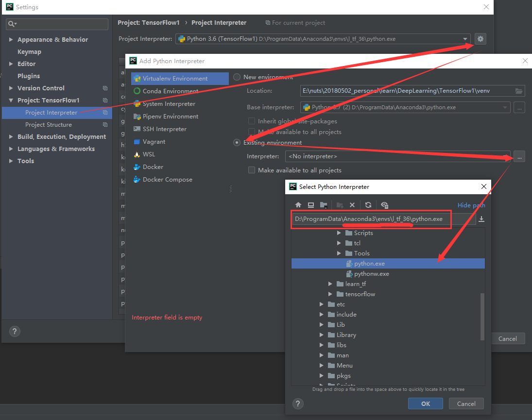The image size is (532, 420).
Task: Open Plugins settings page
Action: (29, 76)
